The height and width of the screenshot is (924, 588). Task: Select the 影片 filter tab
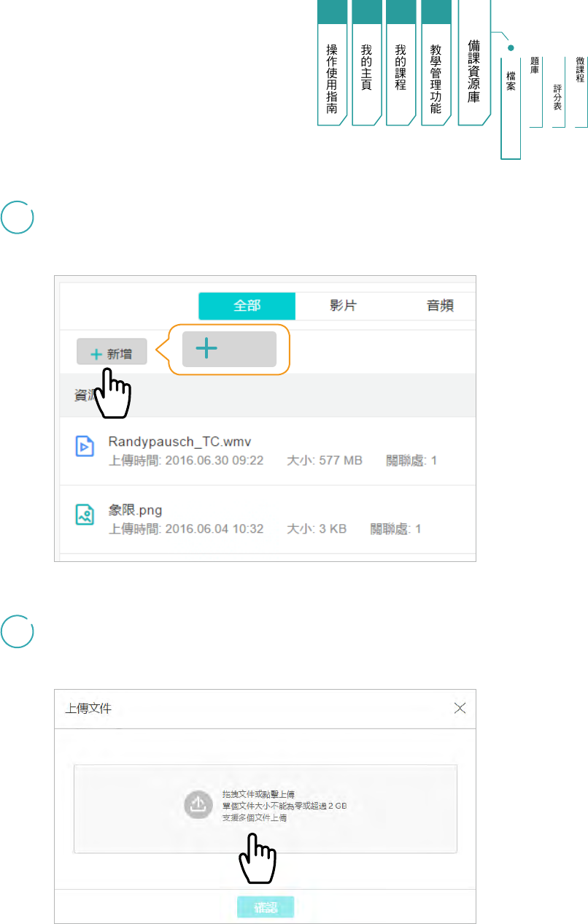[343, 306]
